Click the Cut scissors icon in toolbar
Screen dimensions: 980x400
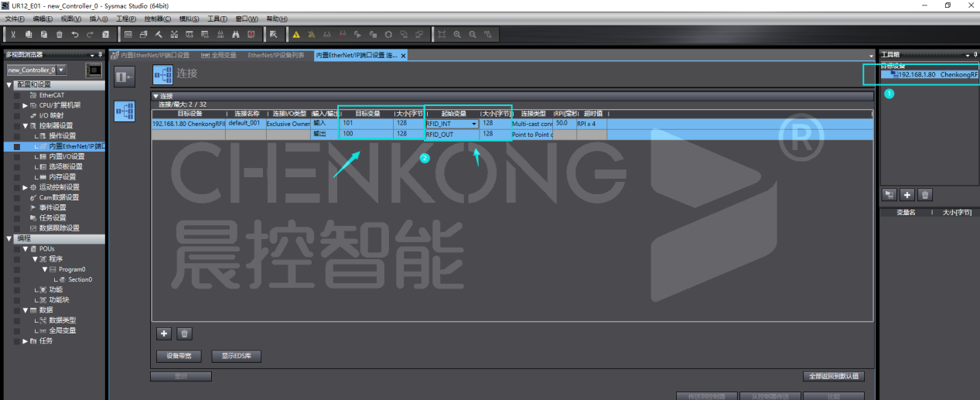13,34
